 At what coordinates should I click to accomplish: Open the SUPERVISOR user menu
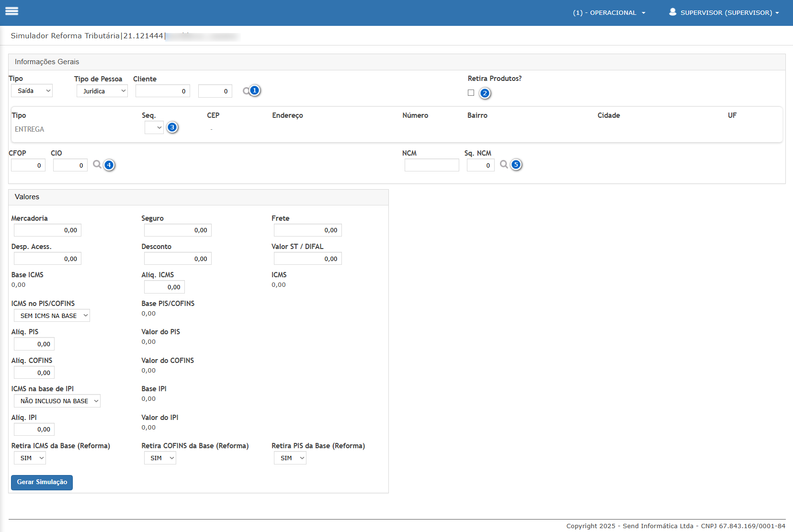point(724,13)
